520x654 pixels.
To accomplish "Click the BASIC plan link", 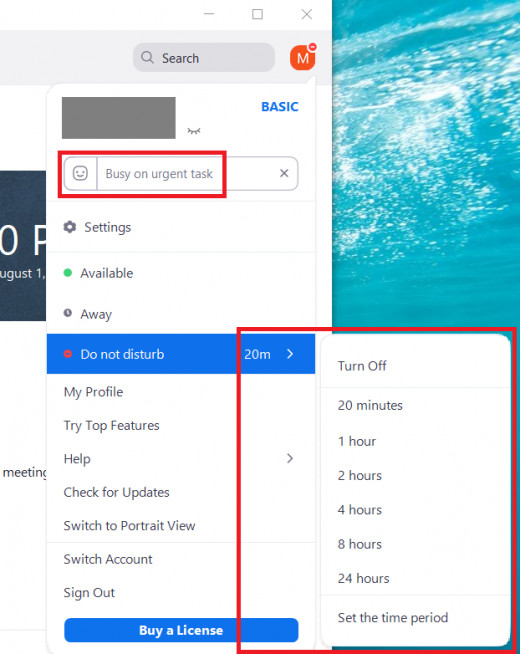I will pos(279,107).
